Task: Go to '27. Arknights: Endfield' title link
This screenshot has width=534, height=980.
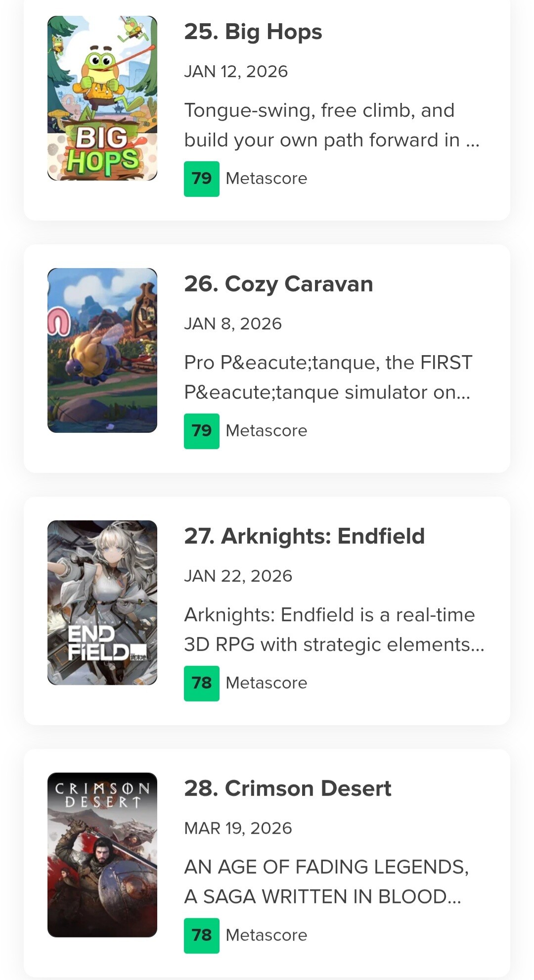Action: pos(304,536)
